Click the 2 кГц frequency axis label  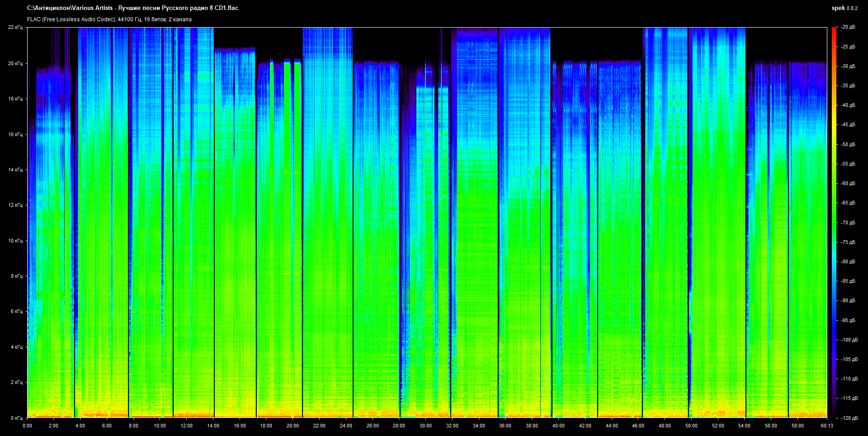(x=17, y=382)
